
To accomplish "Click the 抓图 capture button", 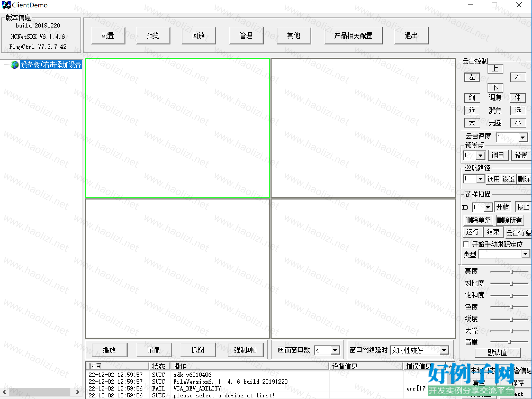I will point(198,350).
